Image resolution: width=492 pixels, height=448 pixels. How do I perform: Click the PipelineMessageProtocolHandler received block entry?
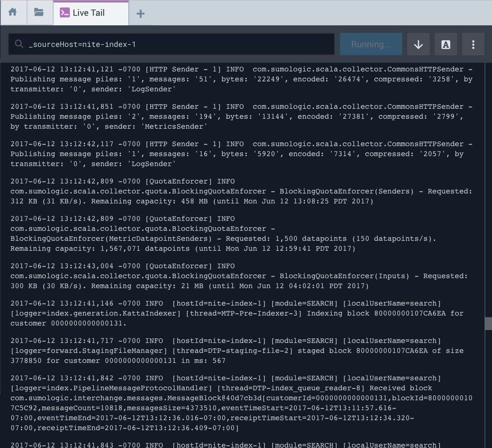pyautogui.click(x=241, y=403)
